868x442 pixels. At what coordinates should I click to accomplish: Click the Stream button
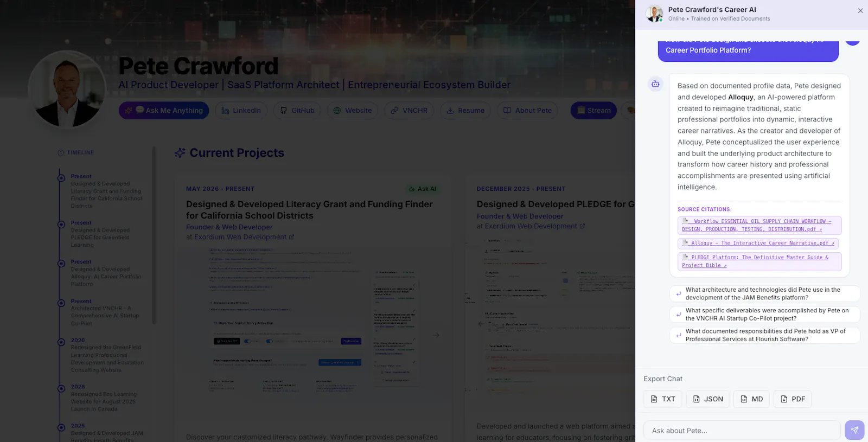point(593,111)
